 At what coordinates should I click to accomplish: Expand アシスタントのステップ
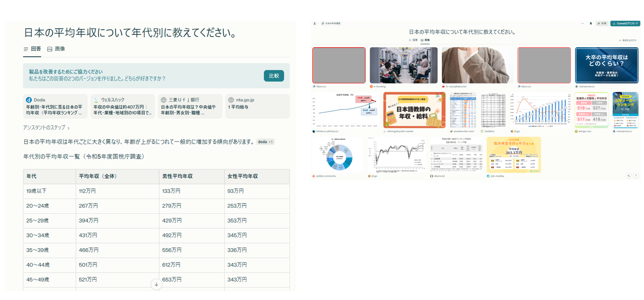pos(46,128)
